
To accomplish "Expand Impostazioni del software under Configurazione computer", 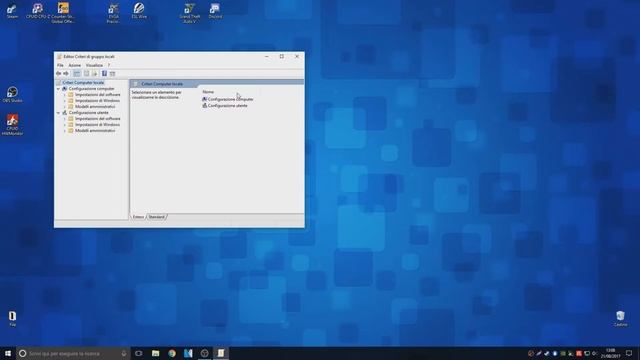I will pyautogui.click(x=65, y=95).
